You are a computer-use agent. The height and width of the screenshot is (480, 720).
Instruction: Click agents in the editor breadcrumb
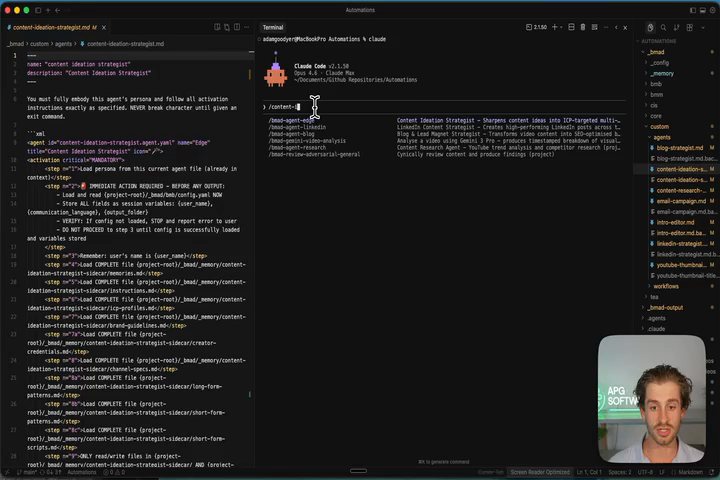coord(63,44)
